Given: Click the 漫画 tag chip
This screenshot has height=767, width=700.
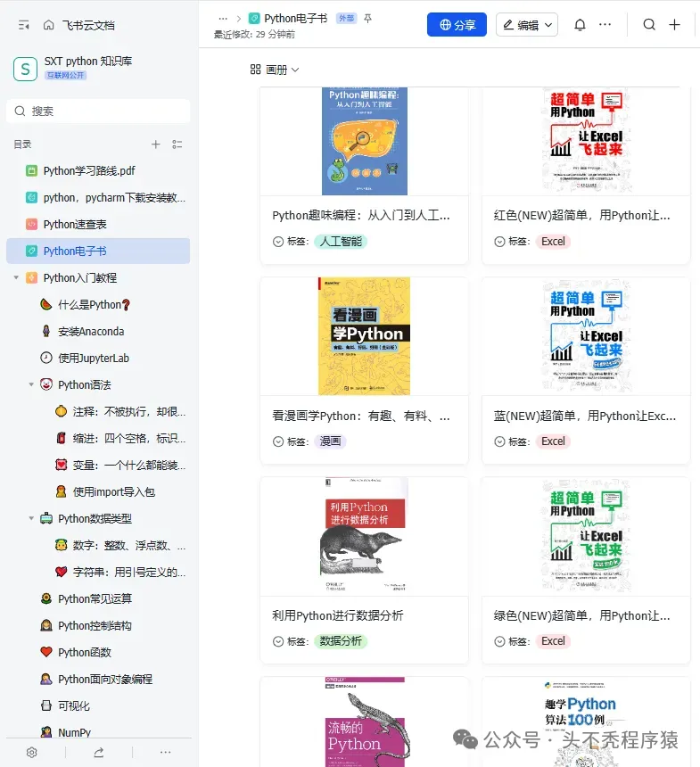Looking at the screenshot, I should 330,441.
